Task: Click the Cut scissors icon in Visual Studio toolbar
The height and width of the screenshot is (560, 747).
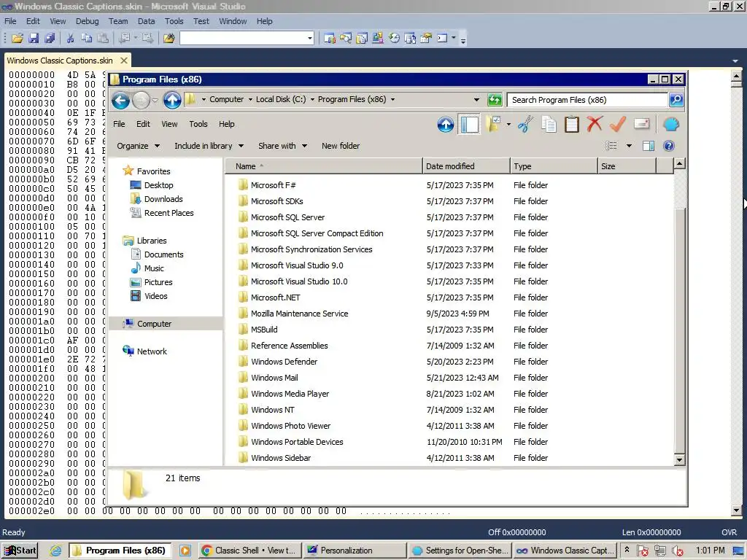Action: coord(71,38)
